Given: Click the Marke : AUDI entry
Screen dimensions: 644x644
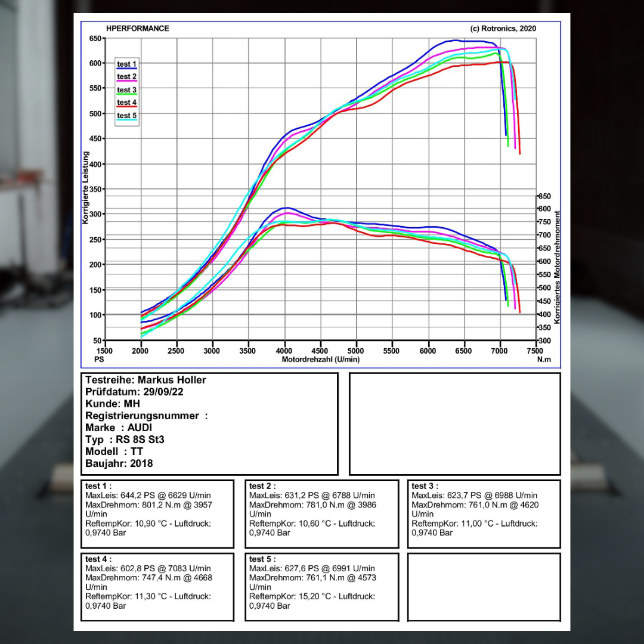Looking at the screenshot, I should (x=118, y=428).
